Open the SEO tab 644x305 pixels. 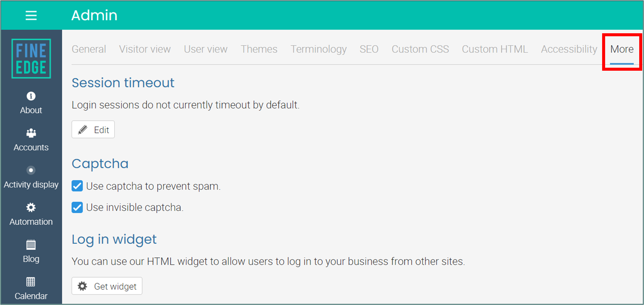pos(369,49)
